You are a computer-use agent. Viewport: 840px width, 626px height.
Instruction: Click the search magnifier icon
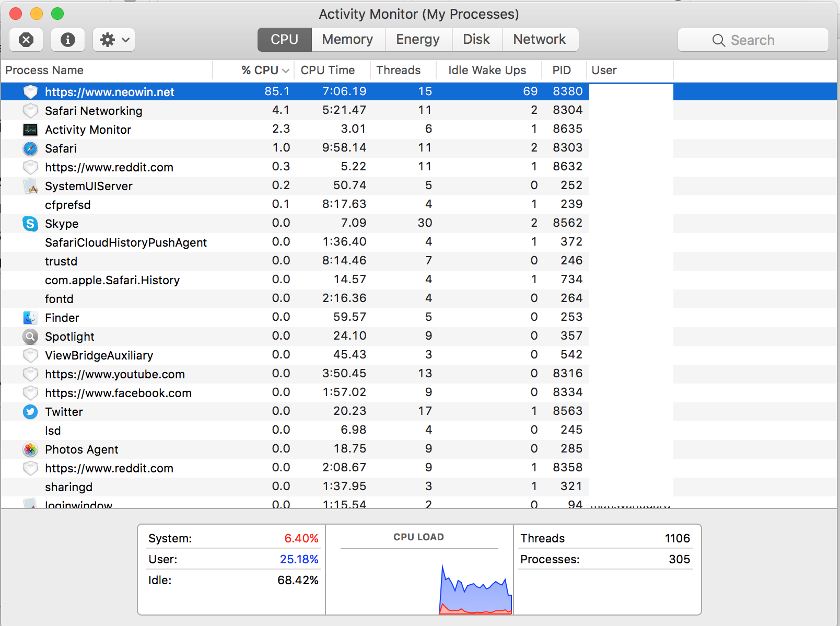point(719,40)
